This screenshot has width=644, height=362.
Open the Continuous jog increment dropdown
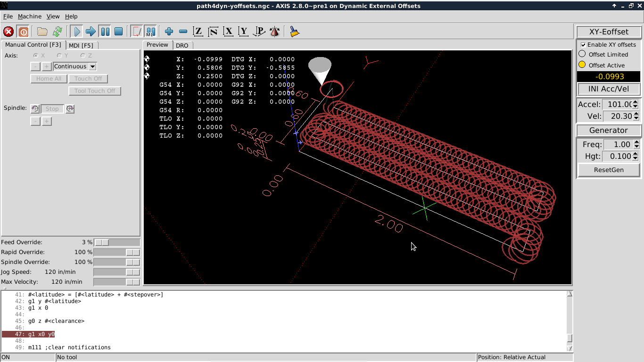pos(75,66)
